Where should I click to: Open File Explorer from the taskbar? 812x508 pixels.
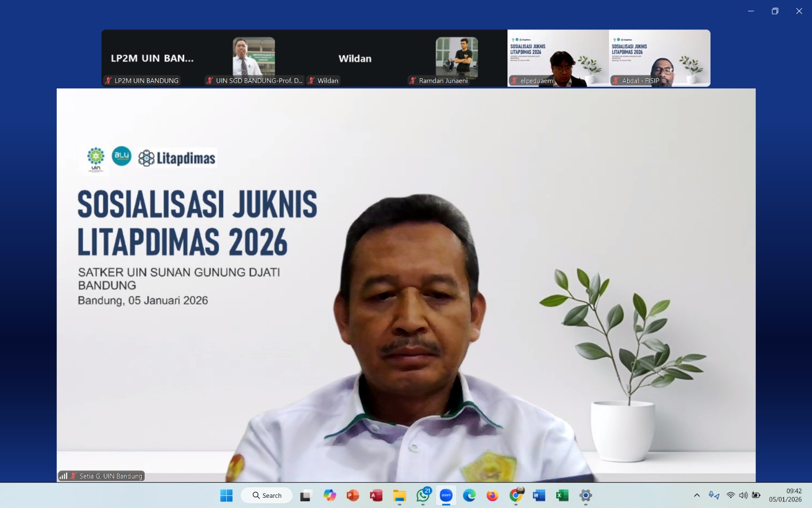point(399,495)
